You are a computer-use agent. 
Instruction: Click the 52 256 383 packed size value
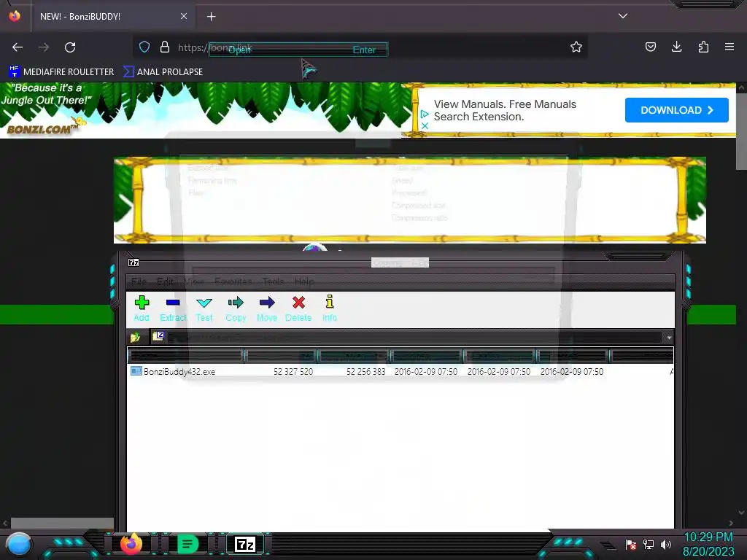[x=366, y=372]
